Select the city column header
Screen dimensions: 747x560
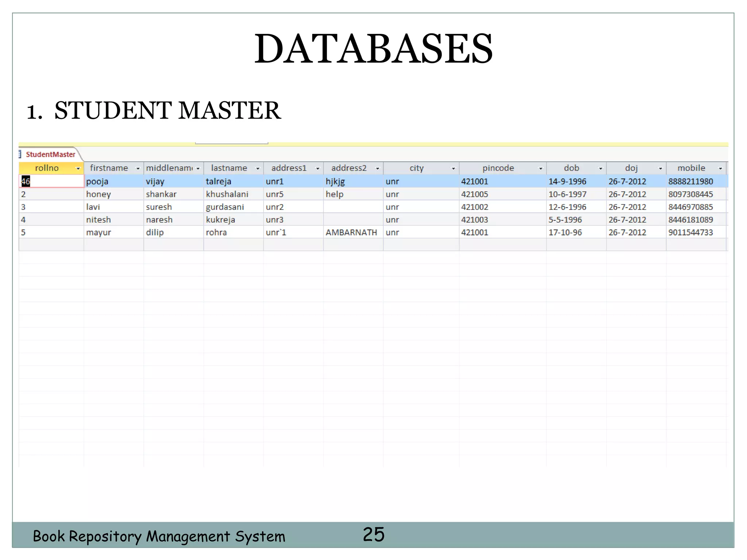click(x=421, y=168)
